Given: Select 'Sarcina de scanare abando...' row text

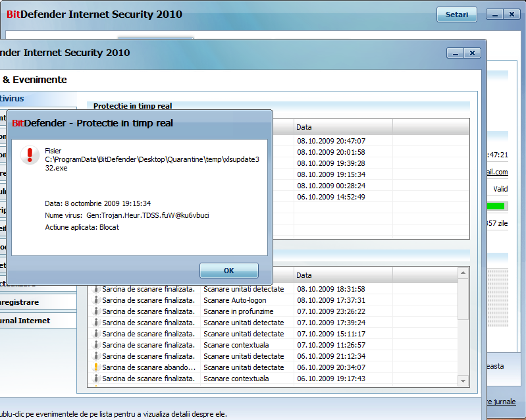Looking at the screenshot, I should point(149,367).
